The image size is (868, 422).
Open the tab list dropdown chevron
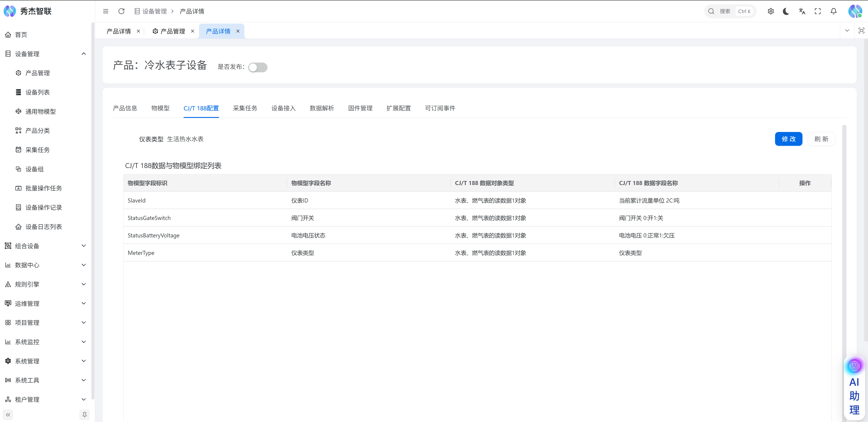(847, 31)
